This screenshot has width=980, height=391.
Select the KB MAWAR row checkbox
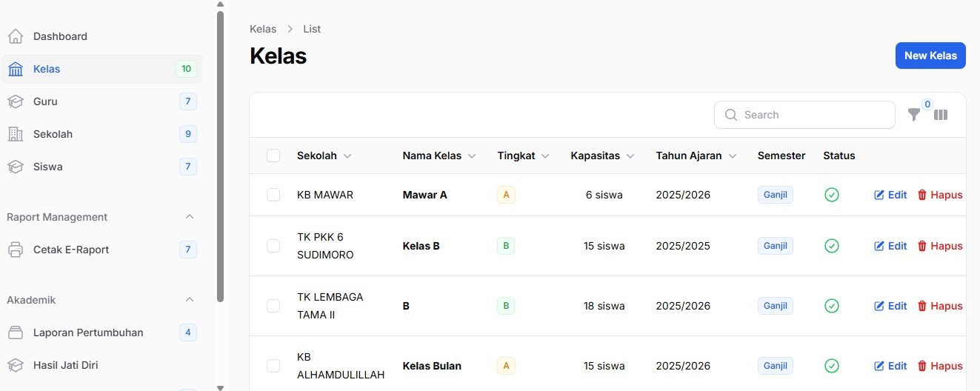point(273,195)
